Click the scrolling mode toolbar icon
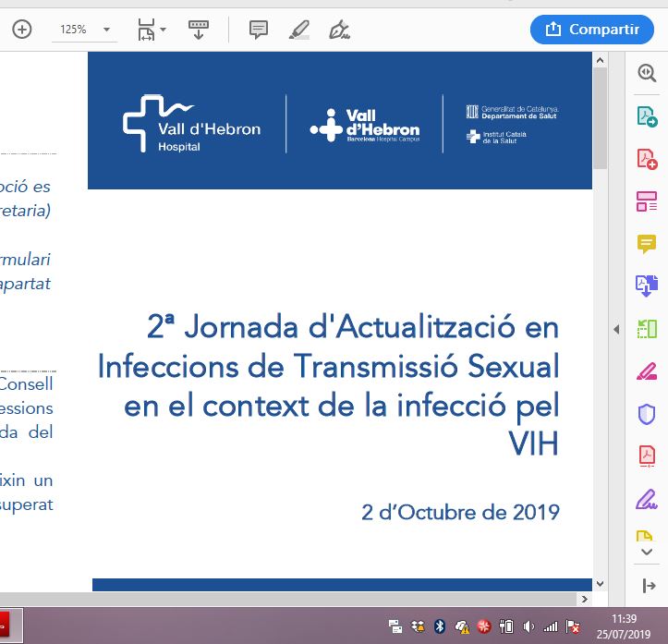This screenshot has height=644, width=668. tap(199, 30)
